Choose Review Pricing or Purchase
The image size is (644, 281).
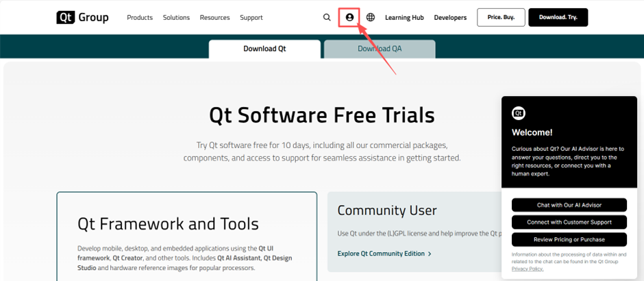(569, 239)
